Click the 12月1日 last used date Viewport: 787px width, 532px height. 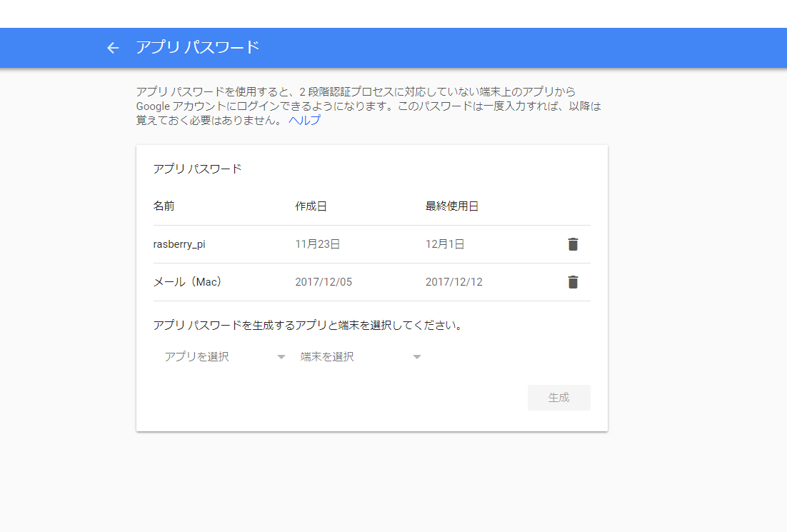444,244
